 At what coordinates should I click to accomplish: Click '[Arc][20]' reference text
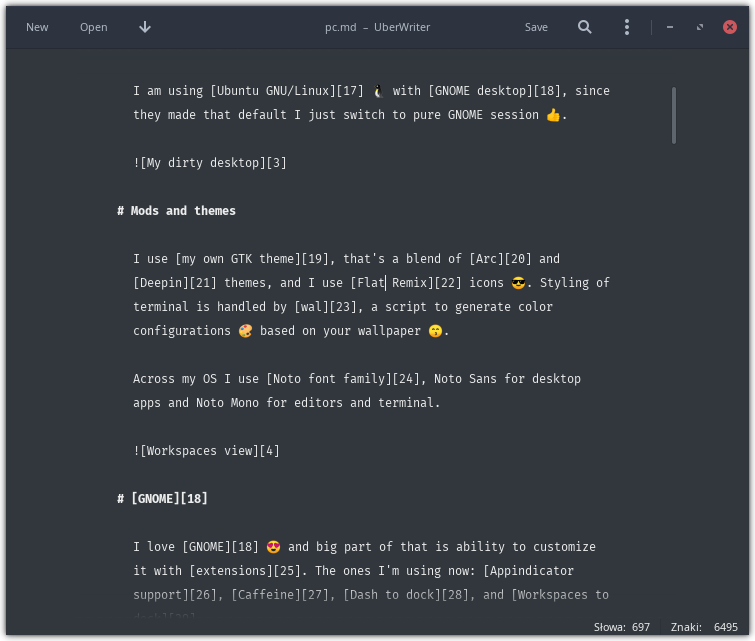point(501,259)
